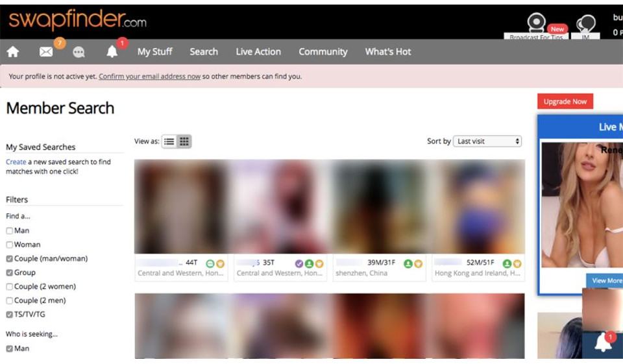623x364 pixels.
Task: Uncheck the Group filter checkbox
Action: point(10,273)
